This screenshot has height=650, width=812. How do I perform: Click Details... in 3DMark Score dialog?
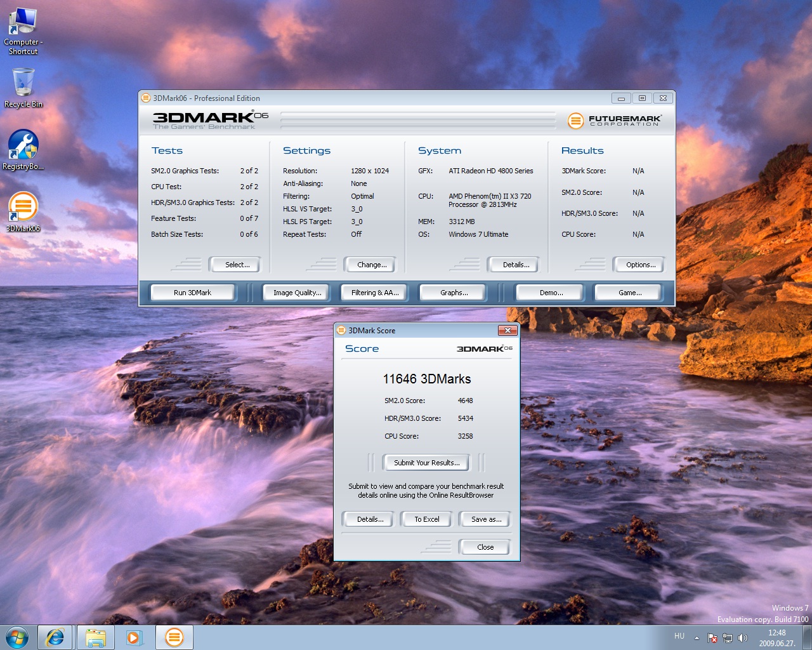pyautogui.click(x=370, y=519)
